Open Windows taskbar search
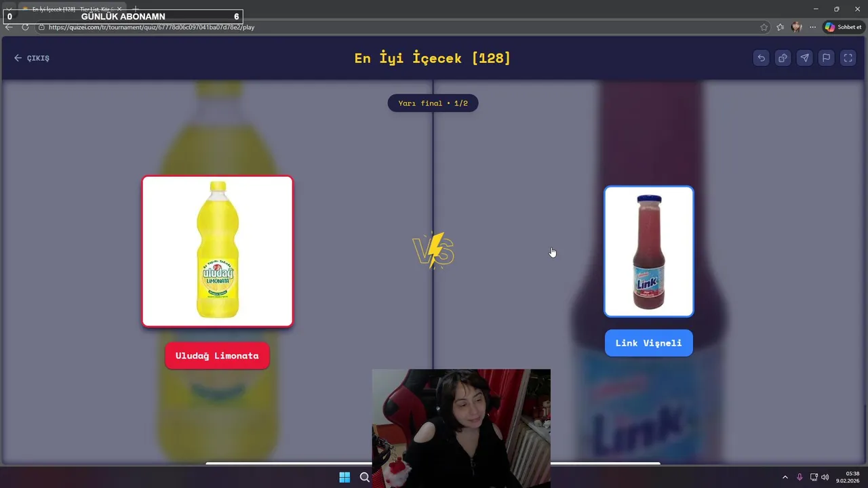 click(x=365, y=477)
